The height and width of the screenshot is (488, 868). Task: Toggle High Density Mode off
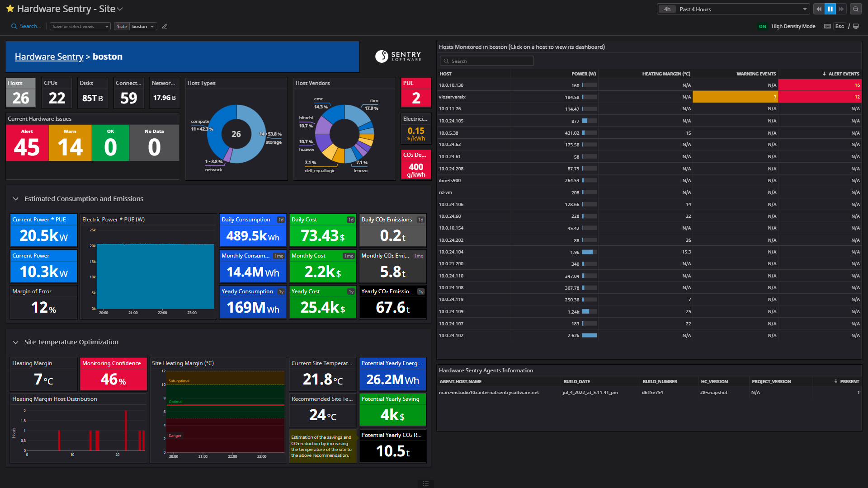763,26
